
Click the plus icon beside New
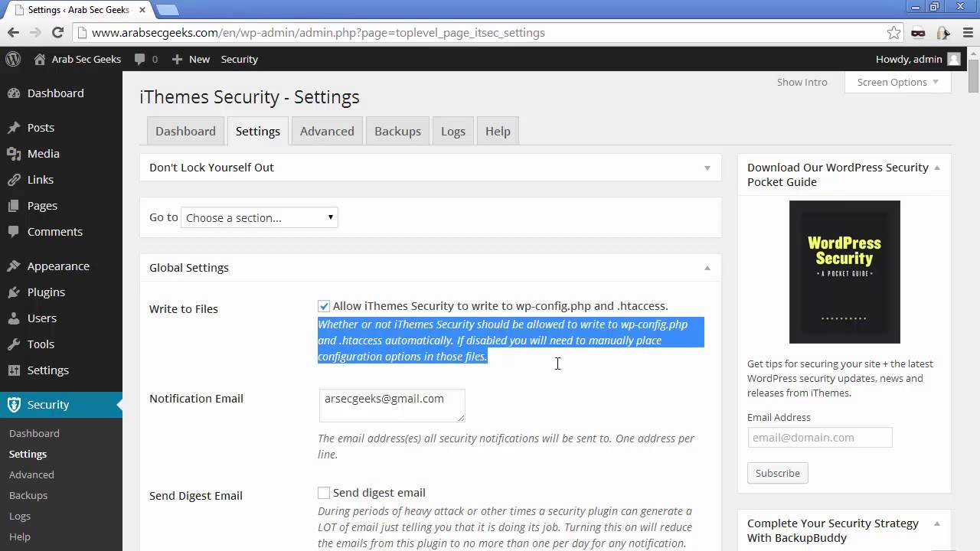pos(177,59)
